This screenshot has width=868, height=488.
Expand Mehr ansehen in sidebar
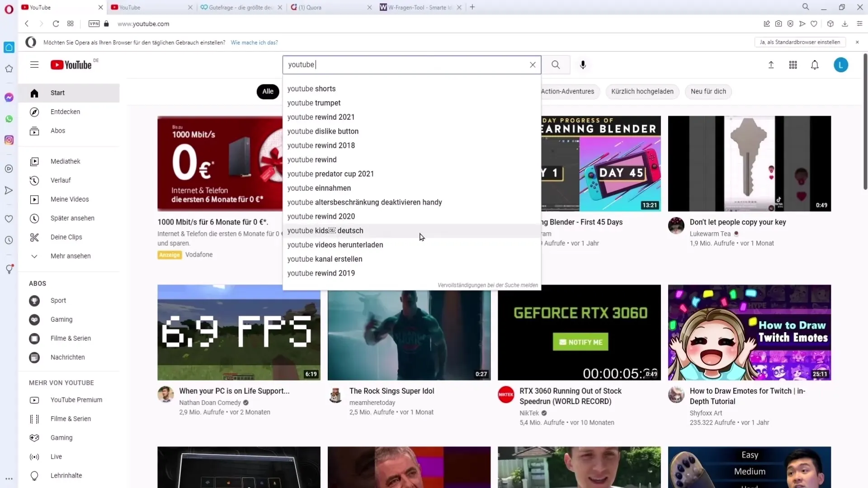(71, 256)
